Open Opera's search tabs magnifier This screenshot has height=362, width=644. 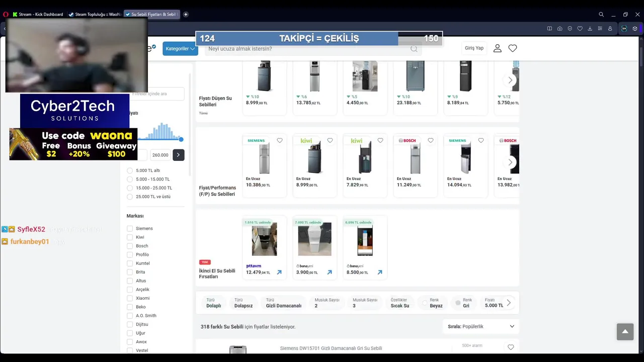601,15
